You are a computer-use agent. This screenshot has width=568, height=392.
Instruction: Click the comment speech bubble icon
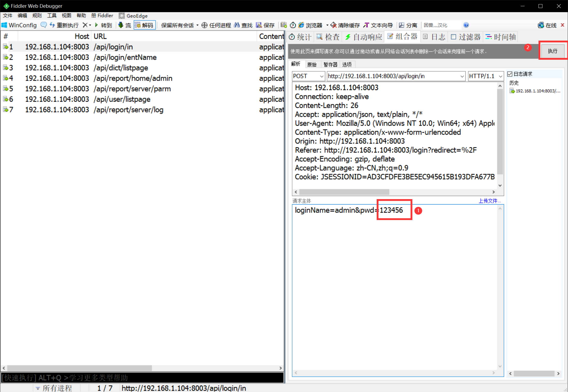[44, 25]
